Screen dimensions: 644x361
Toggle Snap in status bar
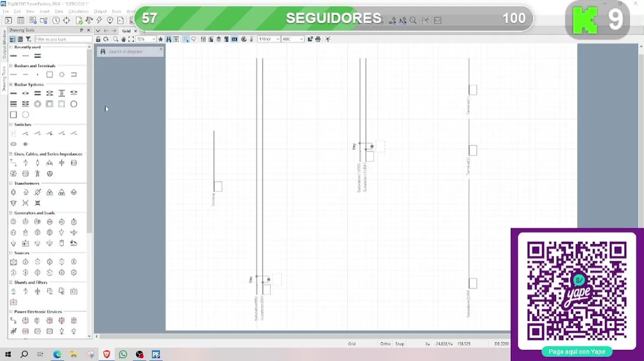click(x=399, y=344)
